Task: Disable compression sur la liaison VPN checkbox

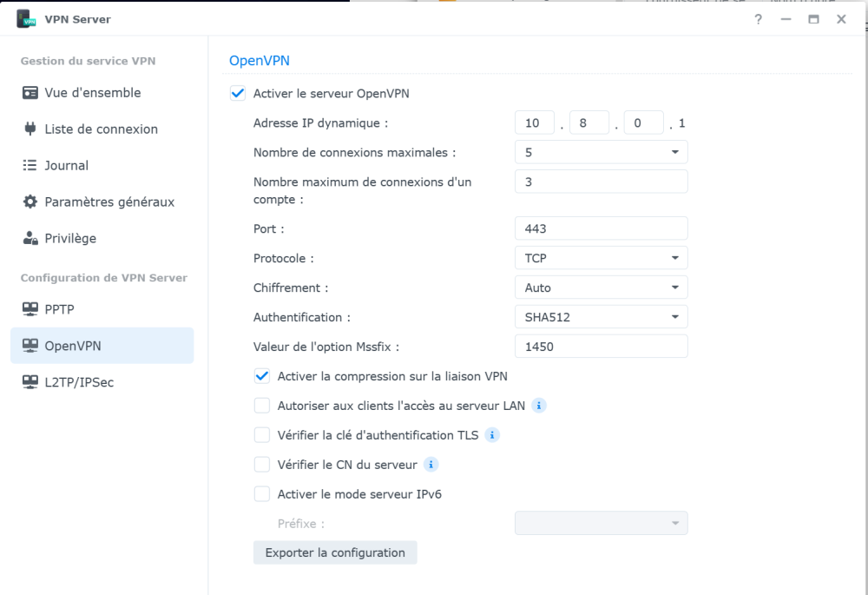Action: point(262,376)
